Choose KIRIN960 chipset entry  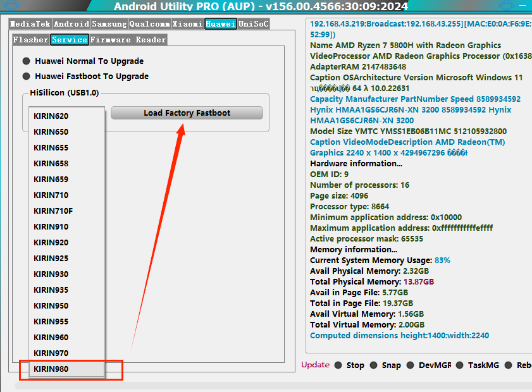67,338
